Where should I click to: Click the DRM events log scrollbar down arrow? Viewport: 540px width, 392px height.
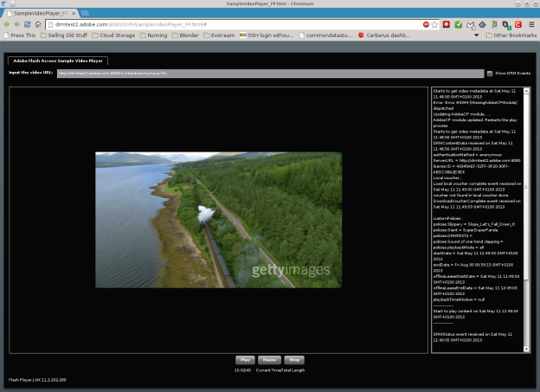coord(526,349)
